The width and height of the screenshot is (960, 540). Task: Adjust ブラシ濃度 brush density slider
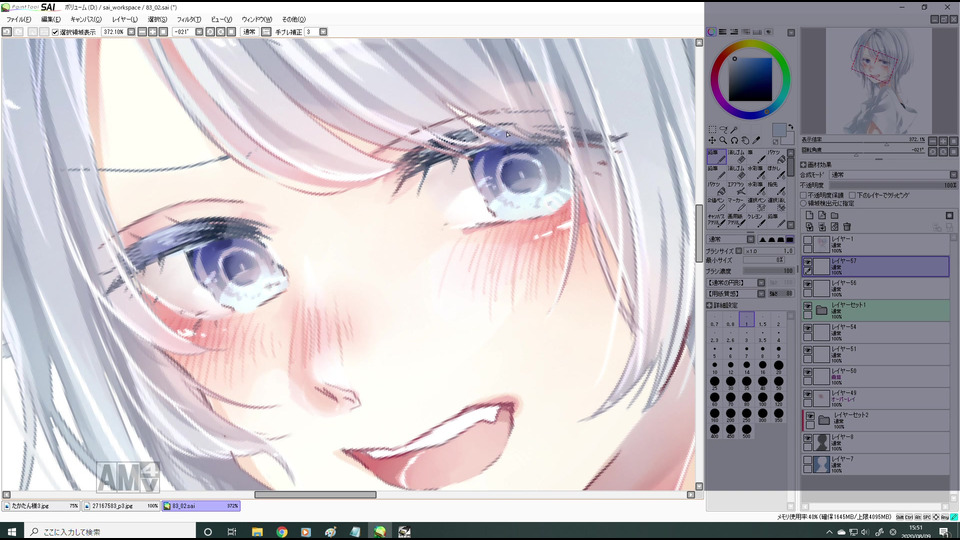pos(769,271)
